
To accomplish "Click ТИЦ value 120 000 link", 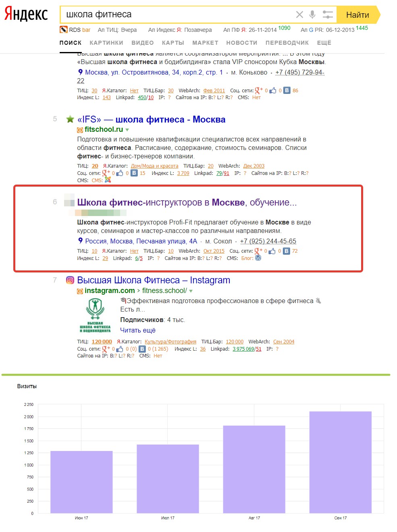I will pyautogui.click(x=102, y=341).
